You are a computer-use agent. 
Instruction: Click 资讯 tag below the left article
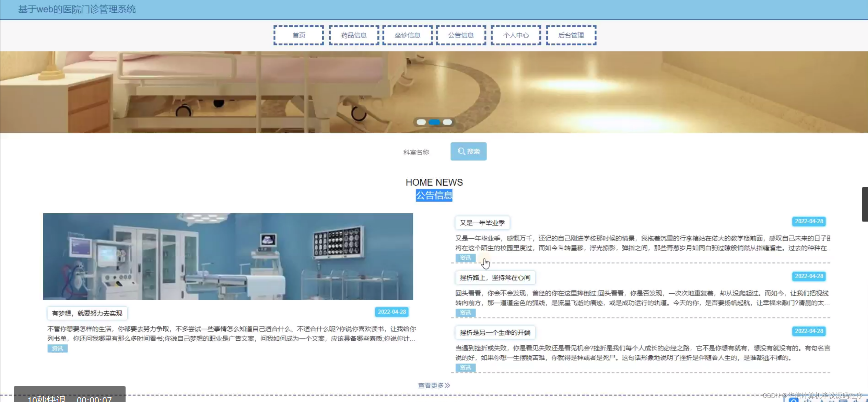click(x=57, y=348)
